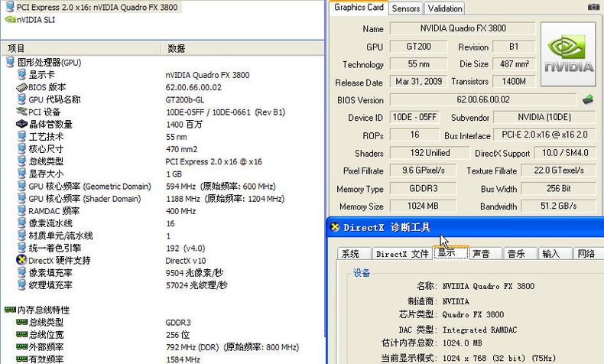Click the 图形处理器(GPU) group icon
604x364 pixels.
tap(11, 62)
